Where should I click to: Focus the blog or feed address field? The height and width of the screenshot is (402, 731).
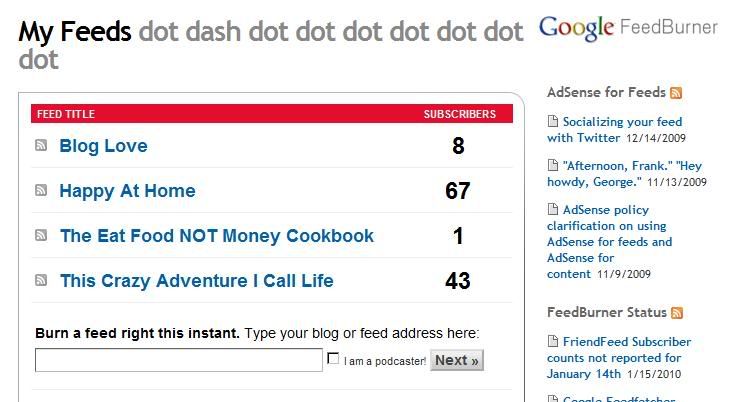(179, 360)
